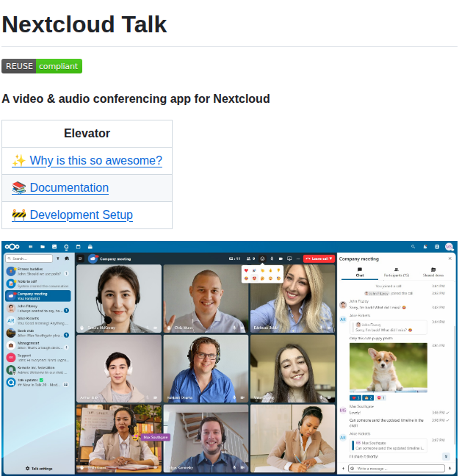
Task: Click the participants count icon in call bar
Action: pyautogui.click(x=250, y=259)
